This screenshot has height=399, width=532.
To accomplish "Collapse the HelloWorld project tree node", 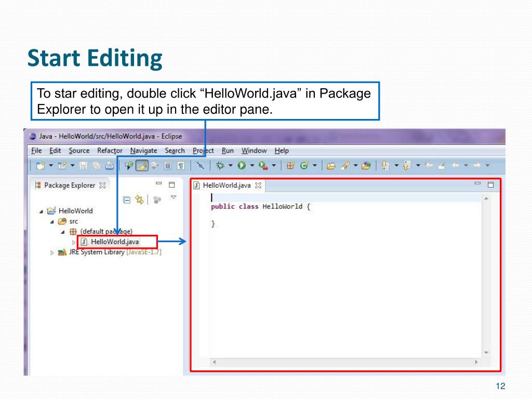I will click(x=41, y=211).
